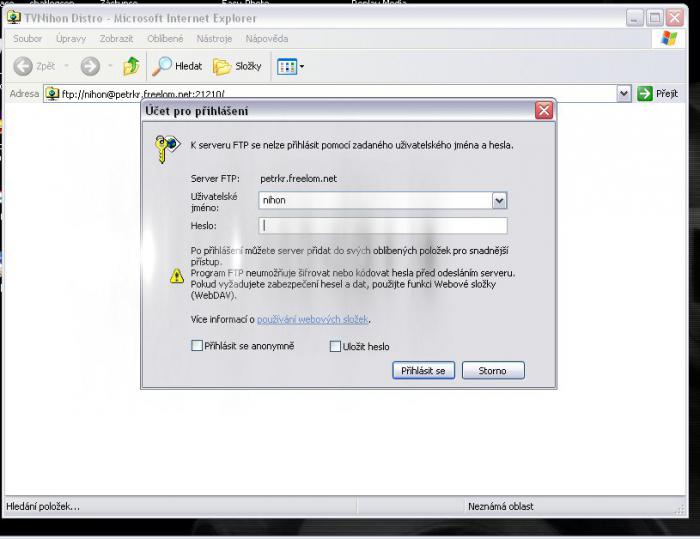Click the keys icon in login dialog
The image size is (700, 539).
167,148
